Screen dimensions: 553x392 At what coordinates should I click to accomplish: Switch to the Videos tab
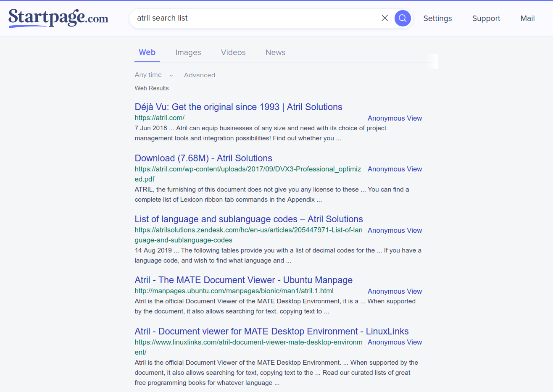[x=233, y=53]
